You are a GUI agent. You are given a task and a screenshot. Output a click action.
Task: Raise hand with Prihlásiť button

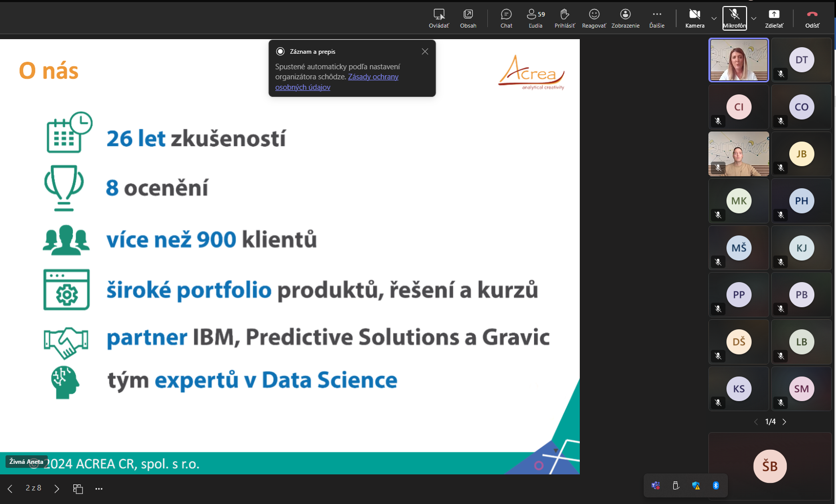tap(565, 19)
